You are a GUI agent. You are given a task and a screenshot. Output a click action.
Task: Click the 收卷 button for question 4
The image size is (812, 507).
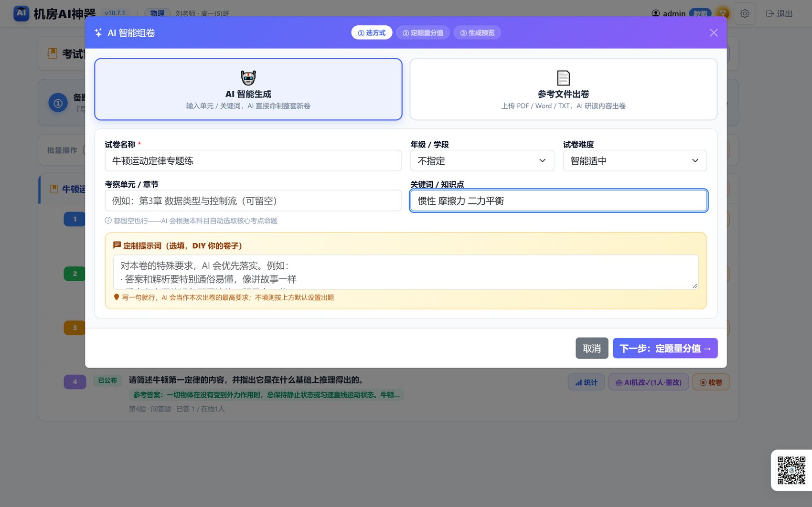tap(711, 382)
